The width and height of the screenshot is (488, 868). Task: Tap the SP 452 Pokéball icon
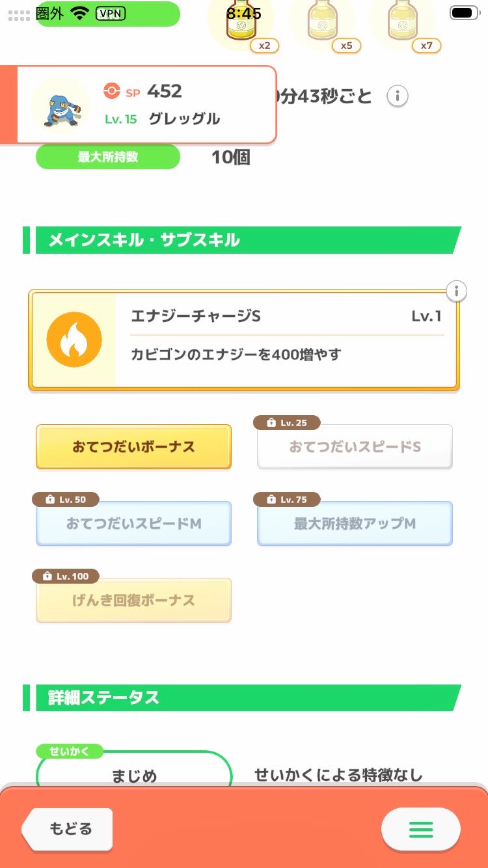[x=112, y=92]
